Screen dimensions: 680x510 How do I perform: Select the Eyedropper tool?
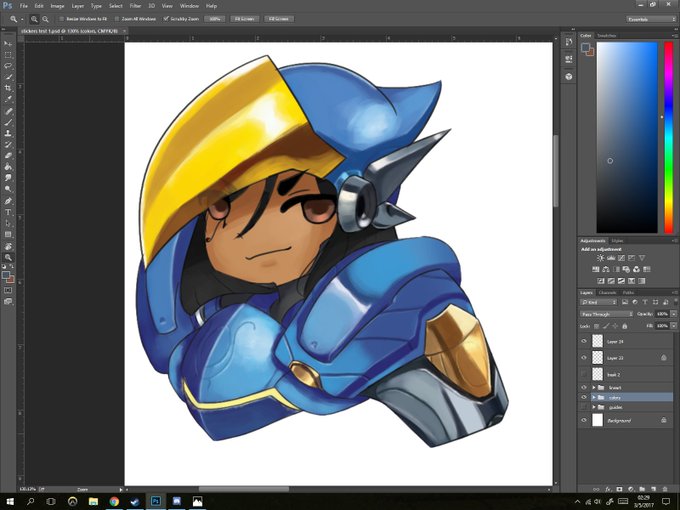(8, 99)
